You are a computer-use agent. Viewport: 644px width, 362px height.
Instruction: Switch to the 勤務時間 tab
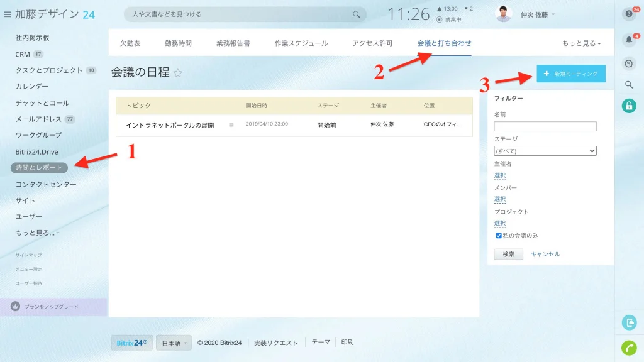click(178, 43)
